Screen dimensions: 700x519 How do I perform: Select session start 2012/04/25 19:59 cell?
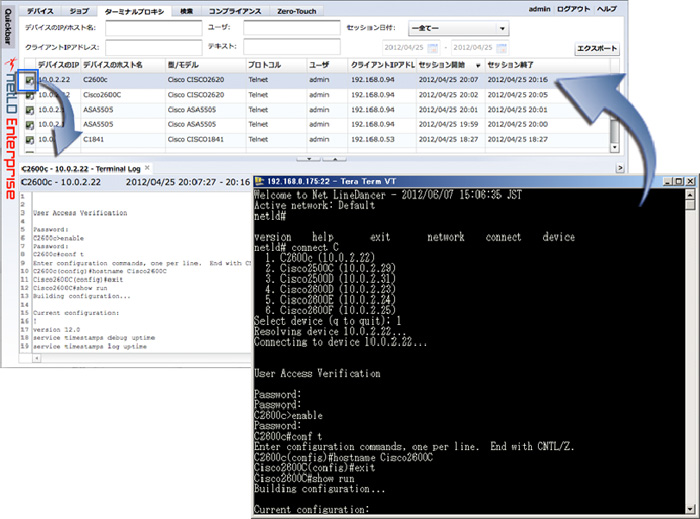pos(450,125)
